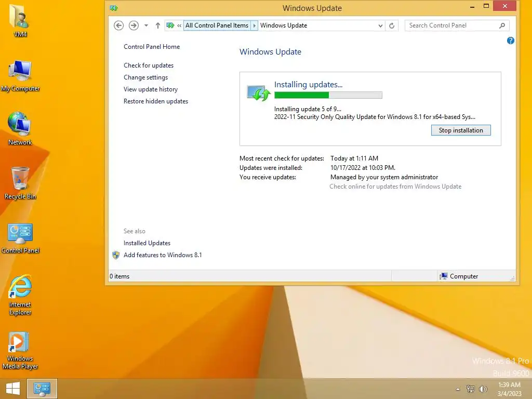
Task: Open the network tray icon
Action: click(470, 389)
